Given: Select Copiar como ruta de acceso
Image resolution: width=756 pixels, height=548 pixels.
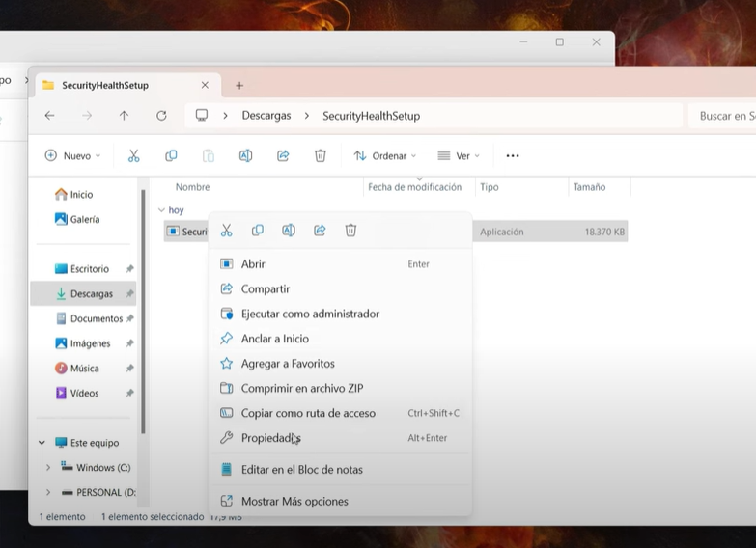Looking at the screenshot, I should 340,413.
